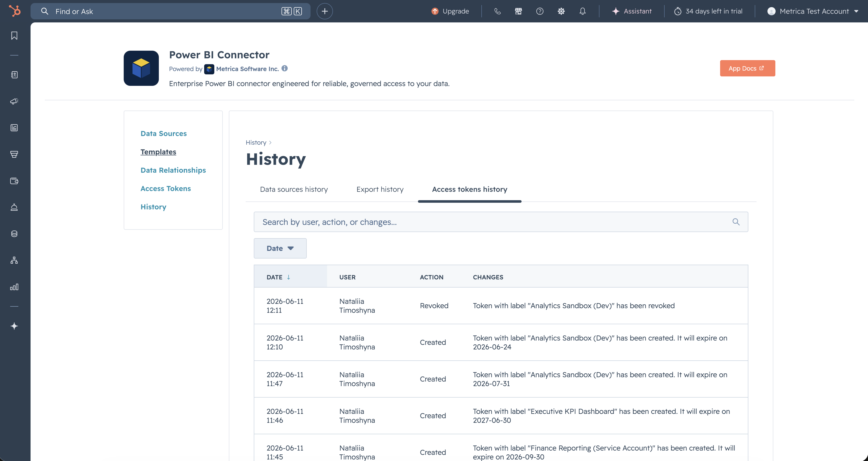The image size is (868, 461).
Task: Click the Created action in the 12:10 row
Action: pos(433,343)
